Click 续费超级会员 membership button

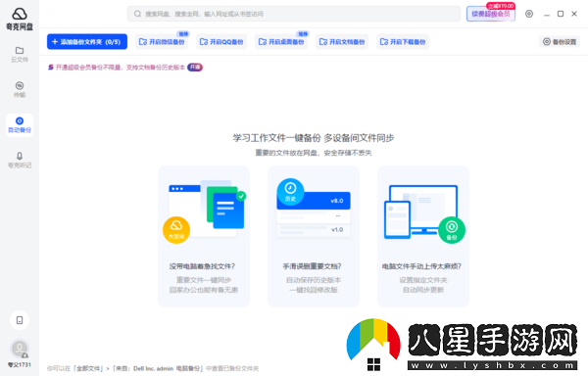491,14
